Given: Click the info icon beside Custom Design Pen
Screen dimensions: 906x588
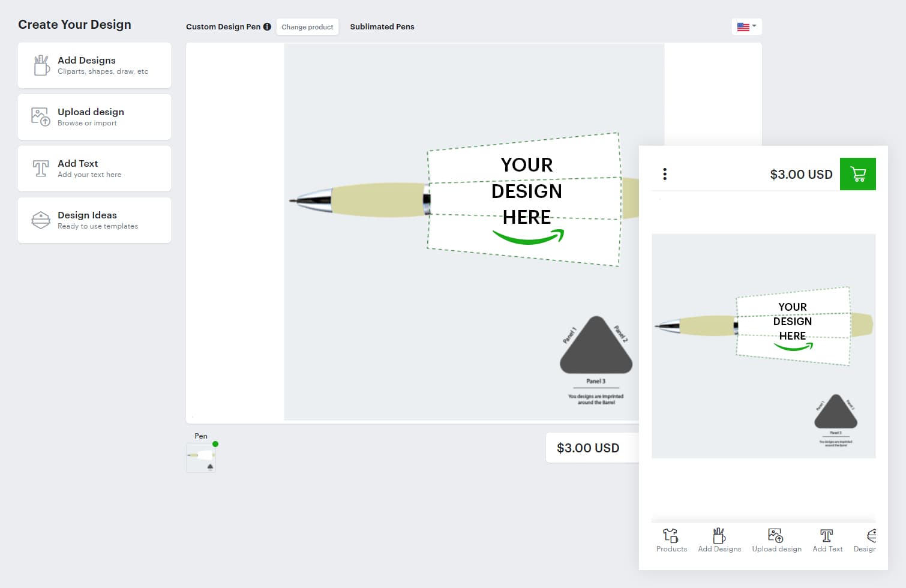Looking at the screenshot, I should (x=268, y=26).
